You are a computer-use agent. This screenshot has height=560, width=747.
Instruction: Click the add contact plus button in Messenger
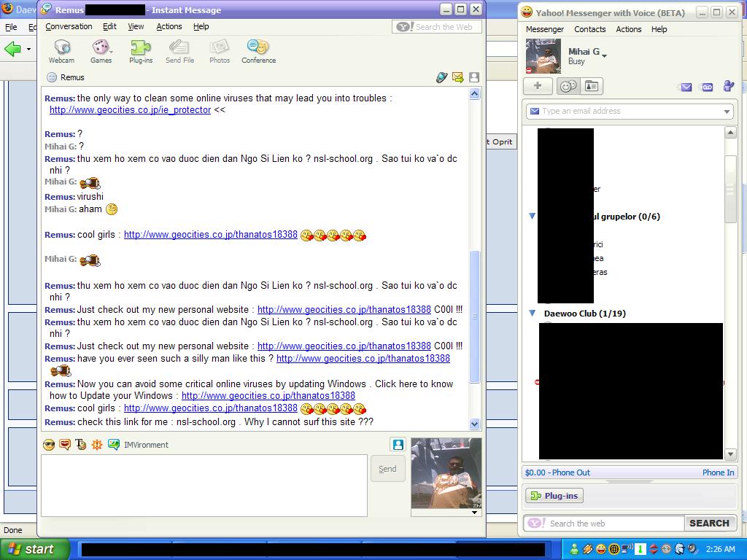coord(538,86)
